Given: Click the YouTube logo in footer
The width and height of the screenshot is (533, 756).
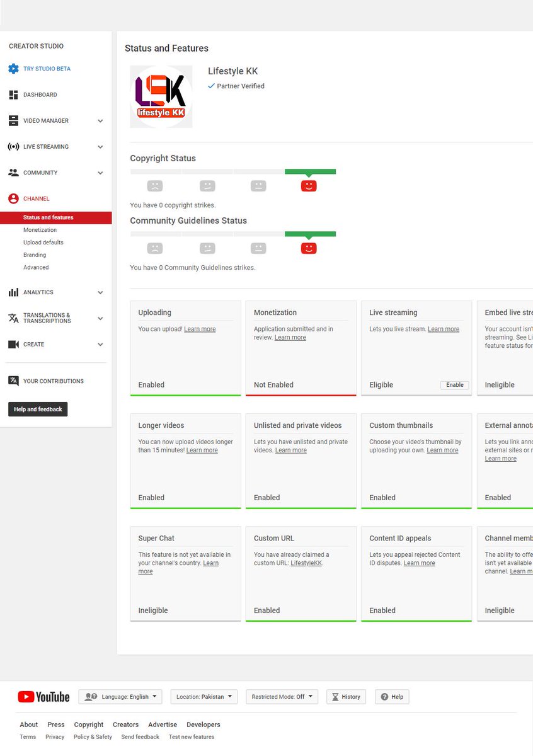Looking at the screenshot, I should pos(43,697).
